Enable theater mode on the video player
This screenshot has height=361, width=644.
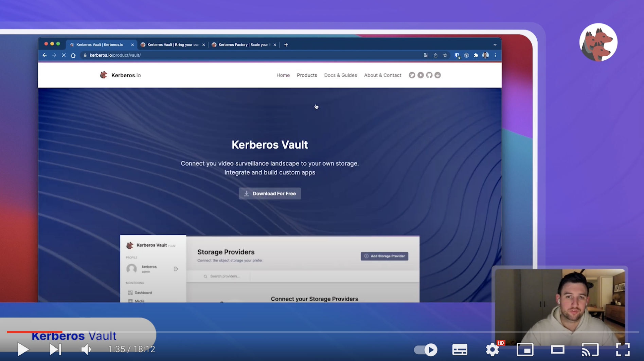pos(557,349)
